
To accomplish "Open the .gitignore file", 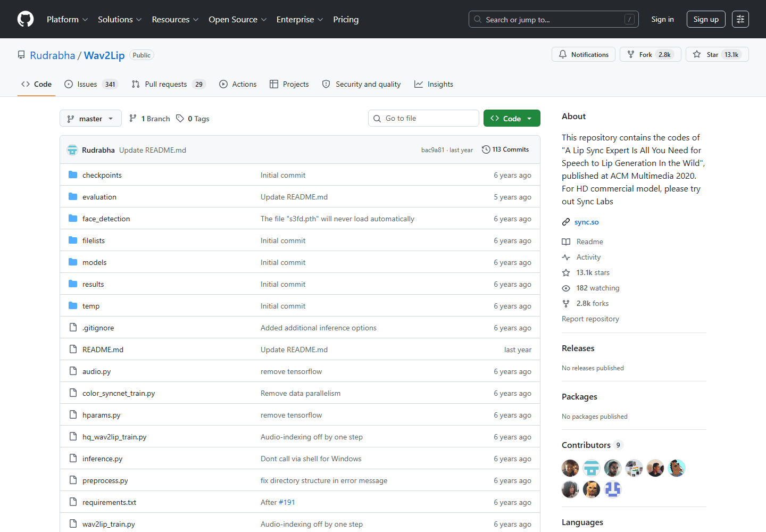I will pos(98,328).
